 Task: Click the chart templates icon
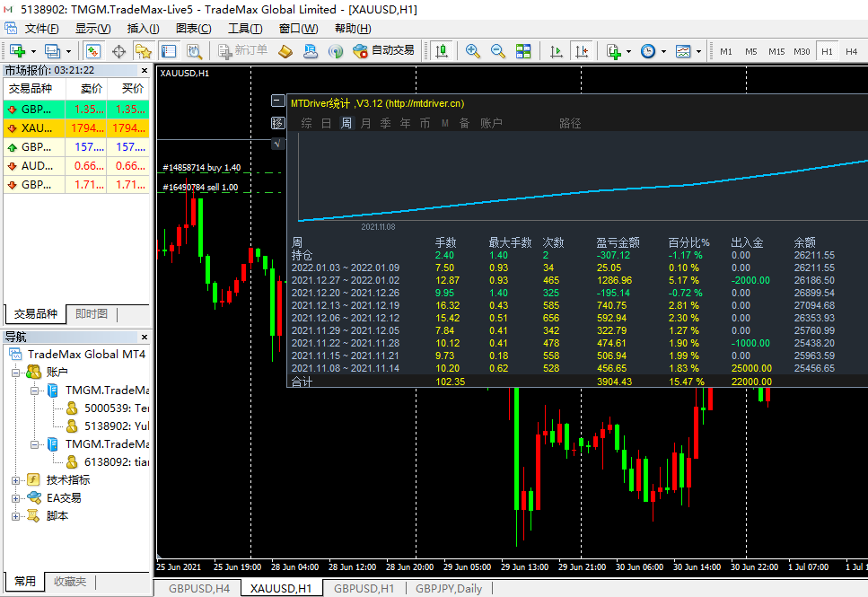pyautogui.click(x=683, y=51)
